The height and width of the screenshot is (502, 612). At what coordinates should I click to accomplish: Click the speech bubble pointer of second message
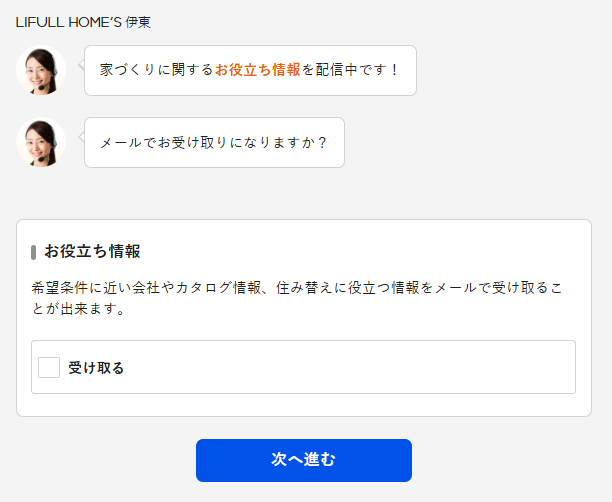(x=82, y=137)
